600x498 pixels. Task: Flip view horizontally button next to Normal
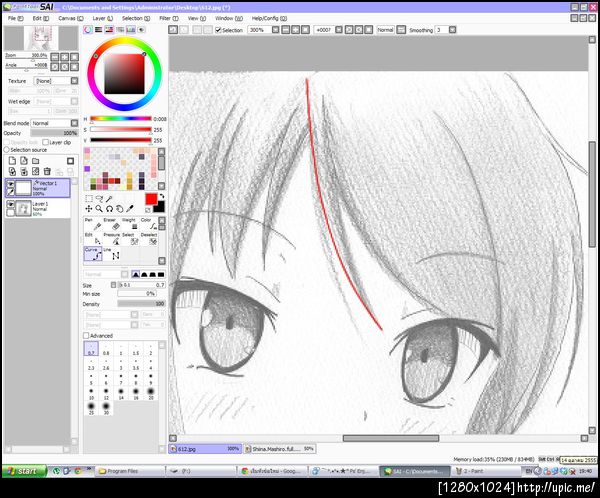tap(401, 29)
